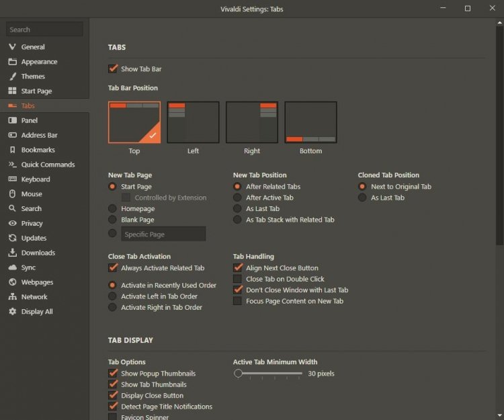Click the Bookmarks ribbon icon
This screenshot has height=420, width=504.
point(12,150)
